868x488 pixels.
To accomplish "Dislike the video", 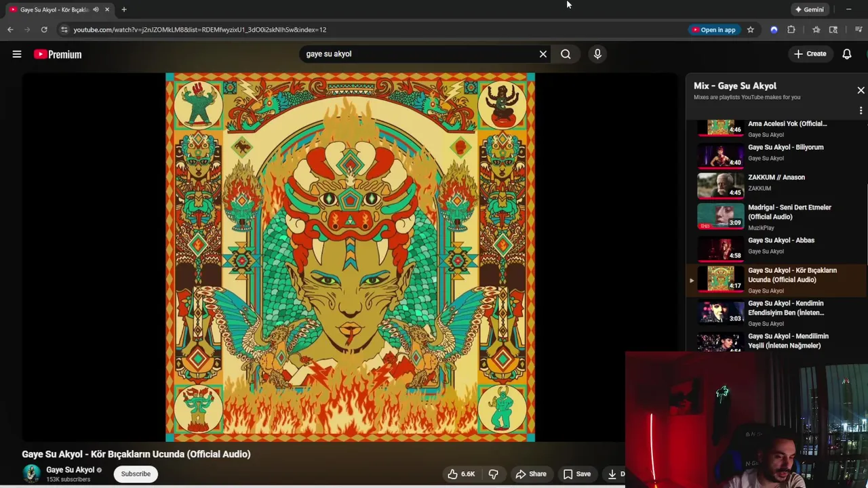I will click(x=493, y=474).
